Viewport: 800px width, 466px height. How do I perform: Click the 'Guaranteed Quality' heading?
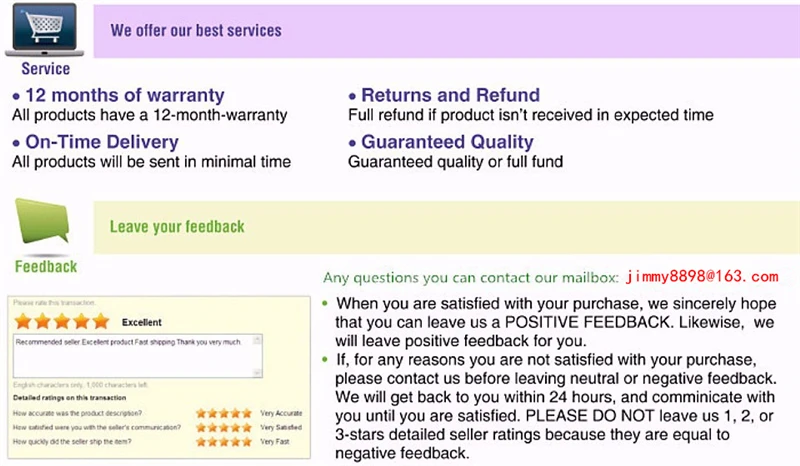coord(447,142)
